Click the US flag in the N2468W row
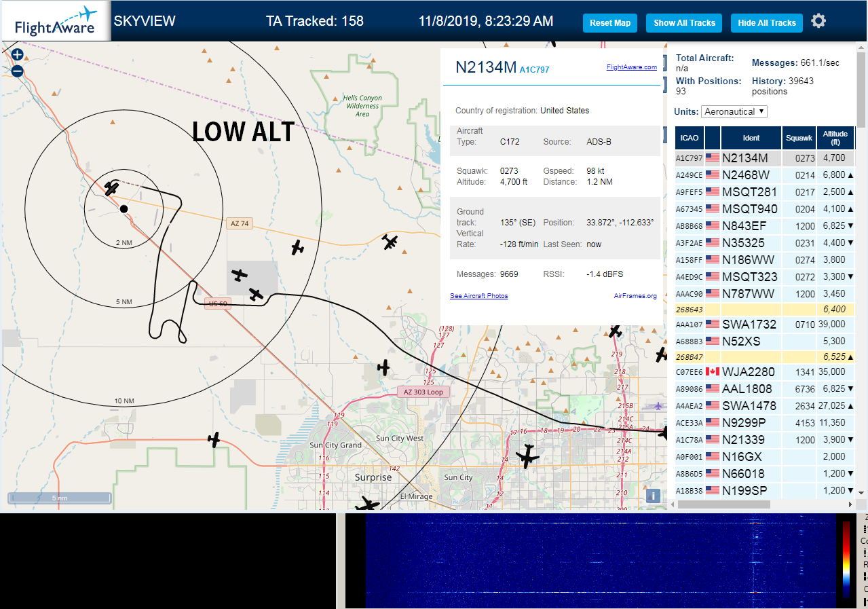868x609 pixels. point(713,174)
